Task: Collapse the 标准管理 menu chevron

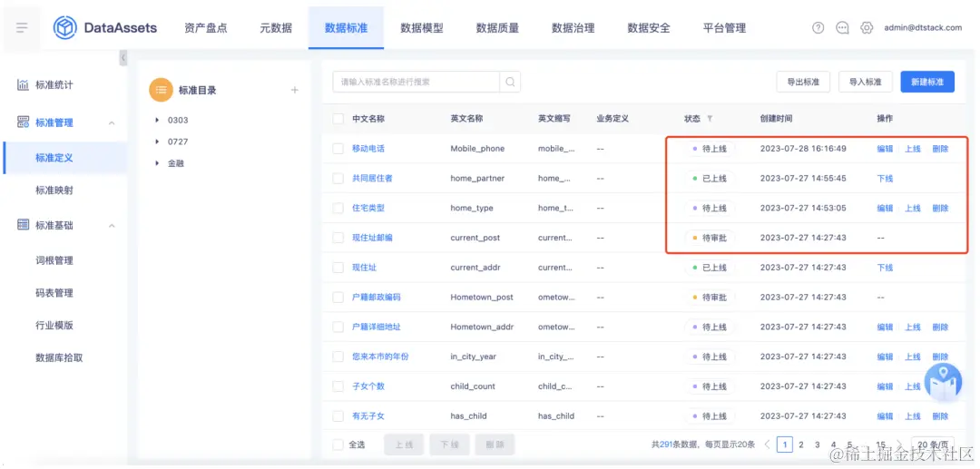Action: (112, 123)
